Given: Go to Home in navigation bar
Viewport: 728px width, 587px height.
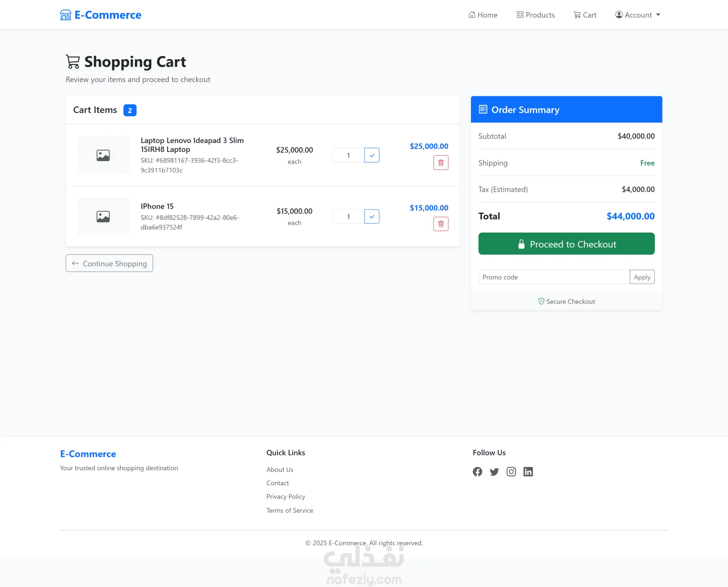Looking at the screenshot, I should (483, 15).
